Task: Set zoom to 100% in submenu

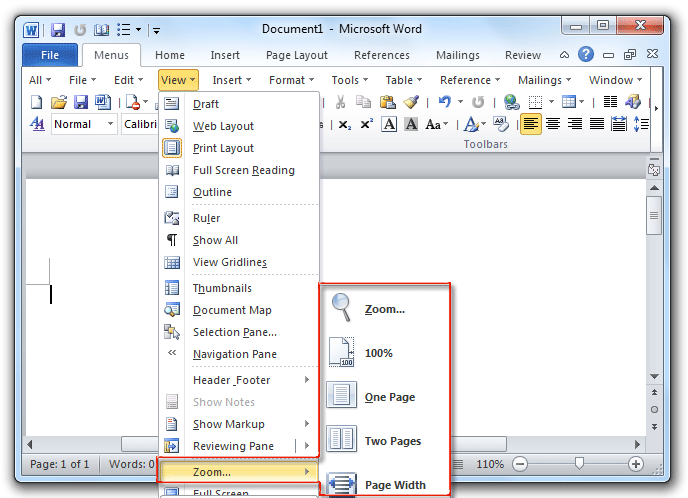Action: point(385,352)
